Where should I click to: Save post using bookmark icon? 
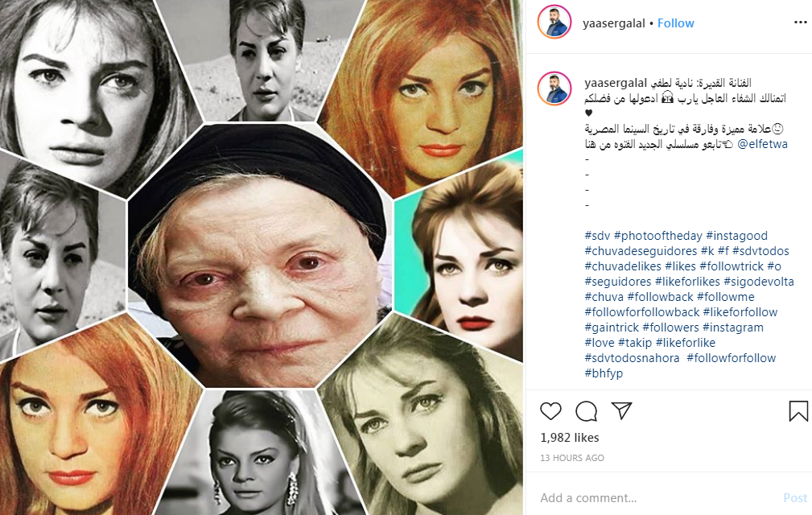pyautogui.click(x=798, y=411)
